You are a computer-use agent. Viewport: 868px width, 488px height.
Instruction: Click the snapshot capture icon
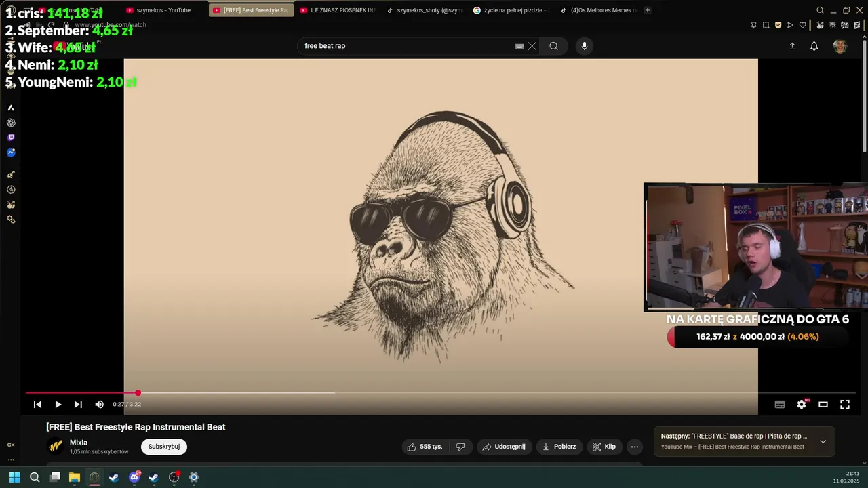(x=766, y=25)
